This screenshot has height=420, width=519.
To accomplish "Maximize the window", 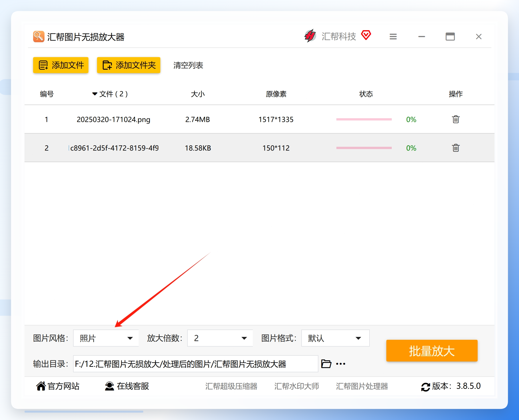I will coord(450,37).
